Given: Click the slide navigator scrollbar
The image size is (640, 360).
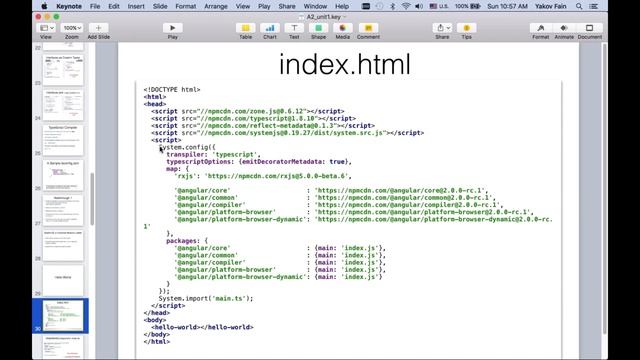Looking at the screenshot, I should coord(92,199).
